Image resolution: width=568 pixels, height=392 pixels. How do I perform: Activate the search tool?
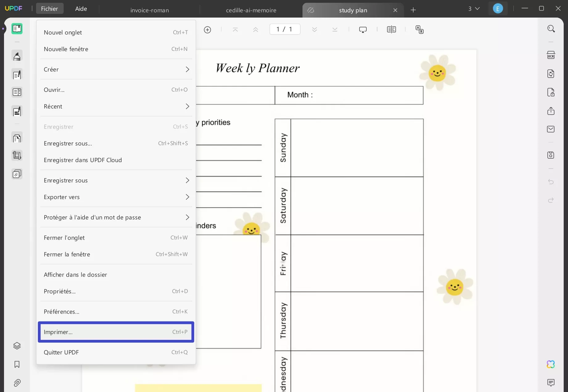551,28
